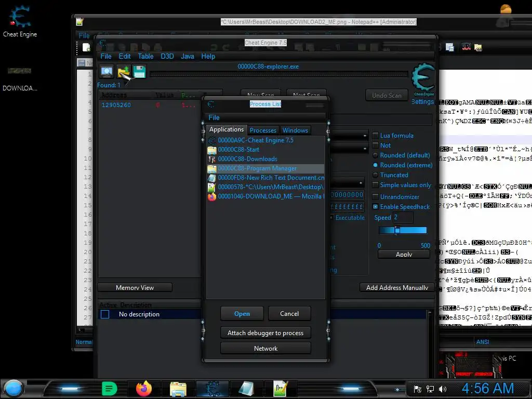Select the 00000C88-Downloads entry
This screenshot has height=399, width=532.
[x=265, y=159]
